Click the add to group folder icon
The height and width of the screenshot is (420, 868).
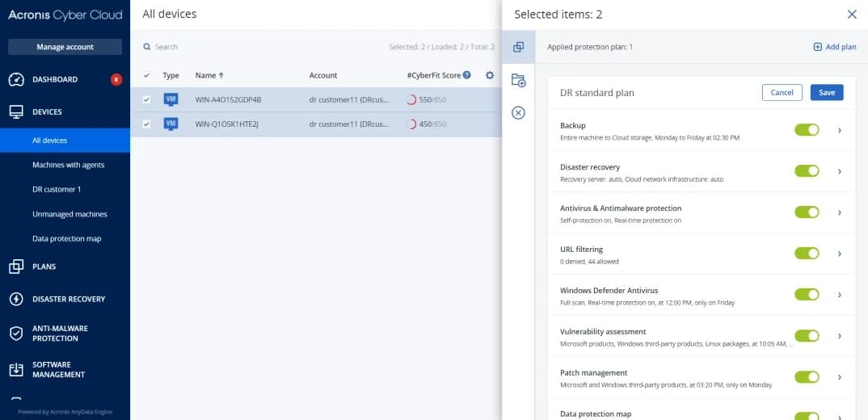[x=518, y=80]
